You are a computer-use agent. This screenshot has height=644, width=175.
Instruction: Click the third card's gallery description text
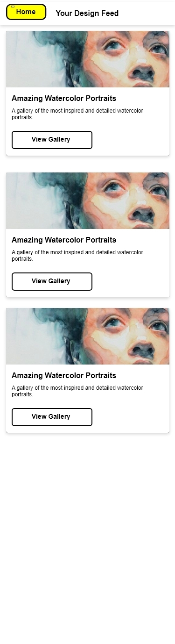tap(77, 391)
